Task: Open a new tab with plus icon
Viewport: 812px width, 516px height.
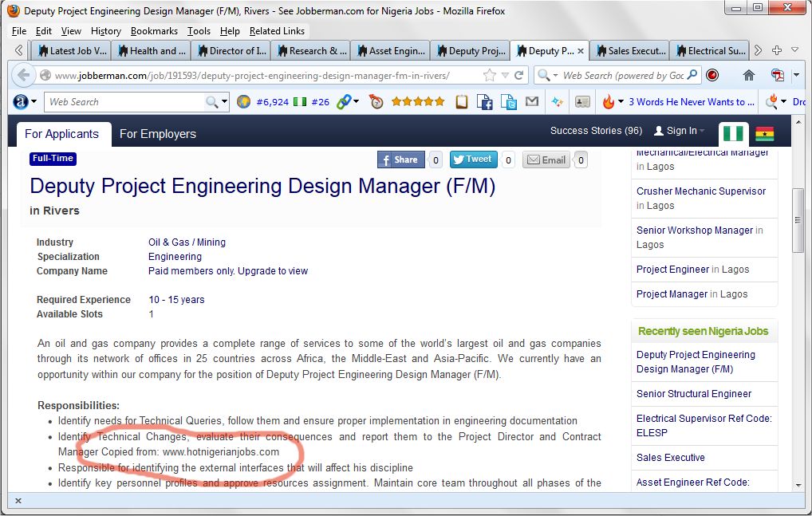Action: [x=777, y=50]
